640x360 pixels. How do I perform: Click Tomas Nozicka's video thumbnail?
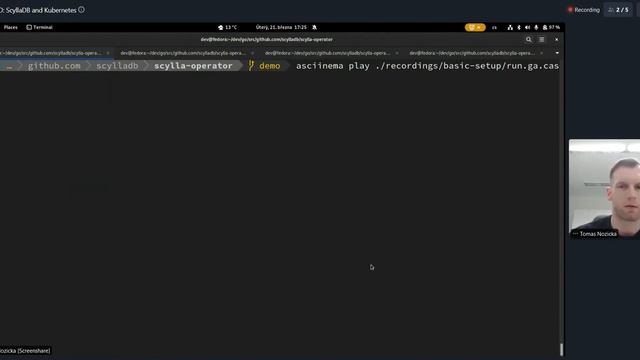click(x=604, y=188)
